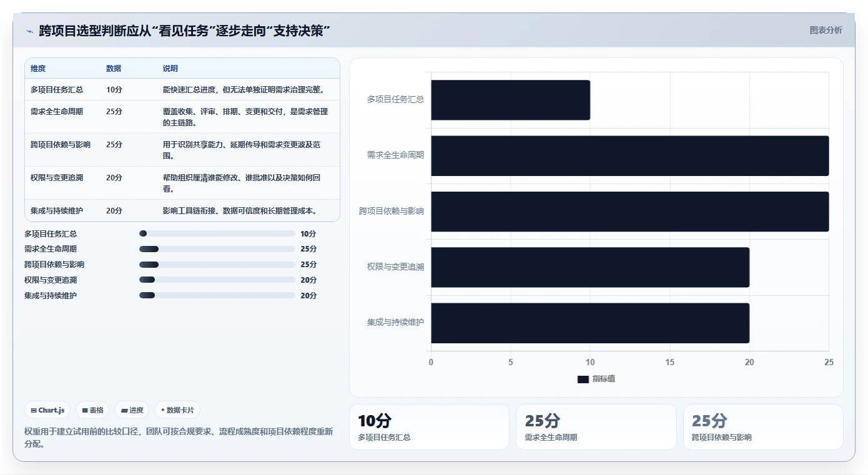Click the 需求全生命周期 progress bar
Image resolution: width=868 pixels, height=475 pixels.
(x=217, y=249)
